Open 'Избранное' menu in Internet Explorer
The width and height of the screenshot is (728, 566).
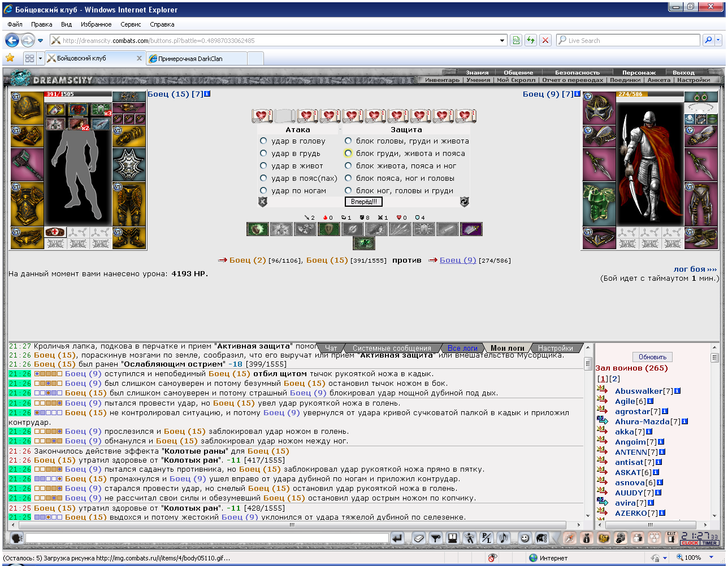(96, 24)
